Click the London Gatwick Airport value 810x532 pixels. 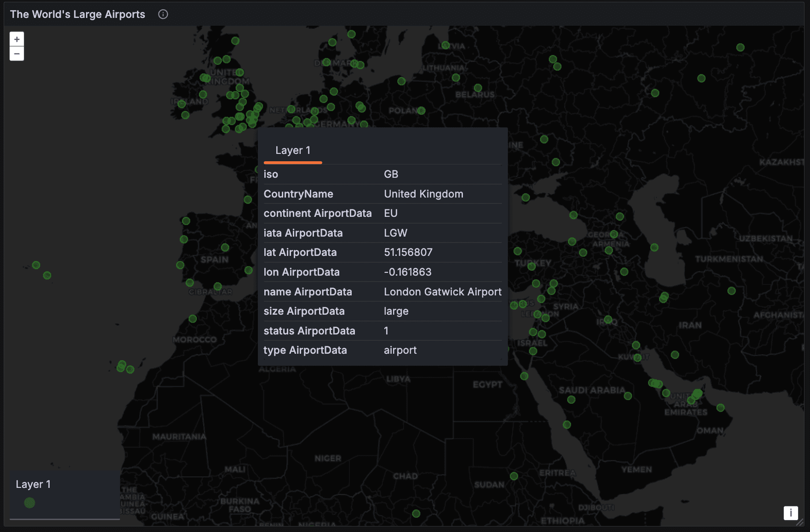(x=443, y=292)
